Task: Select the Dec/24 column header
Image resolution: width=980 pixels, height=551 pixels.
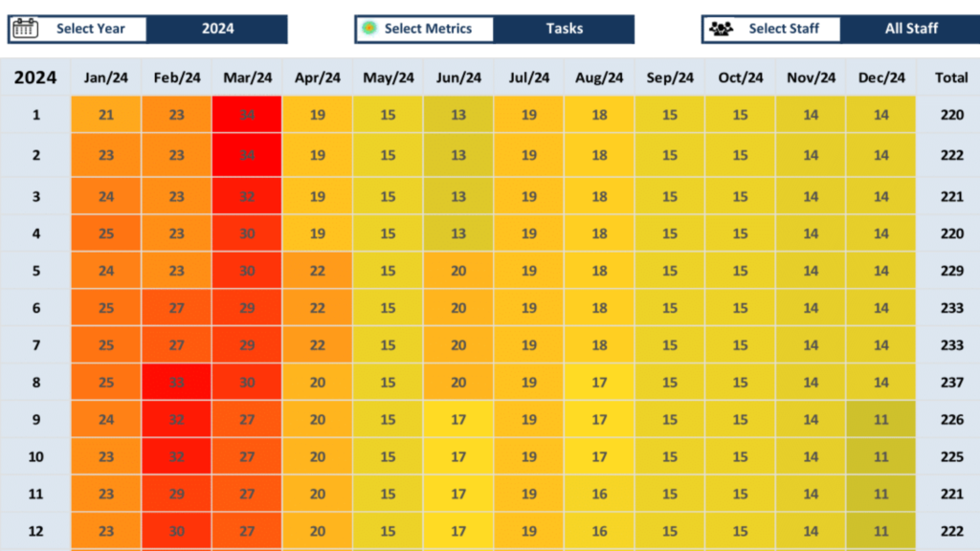Action: click(880, 77)
